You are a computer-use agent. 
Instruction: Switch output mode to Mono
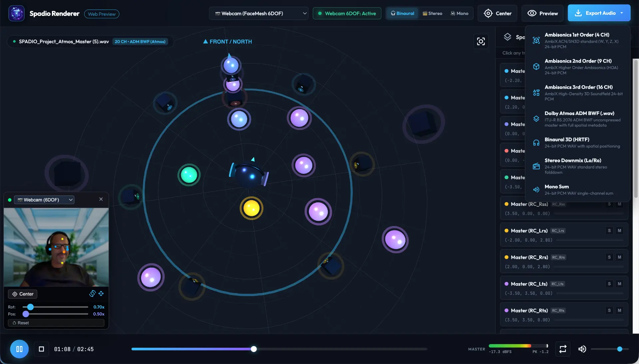pos(459,13)
